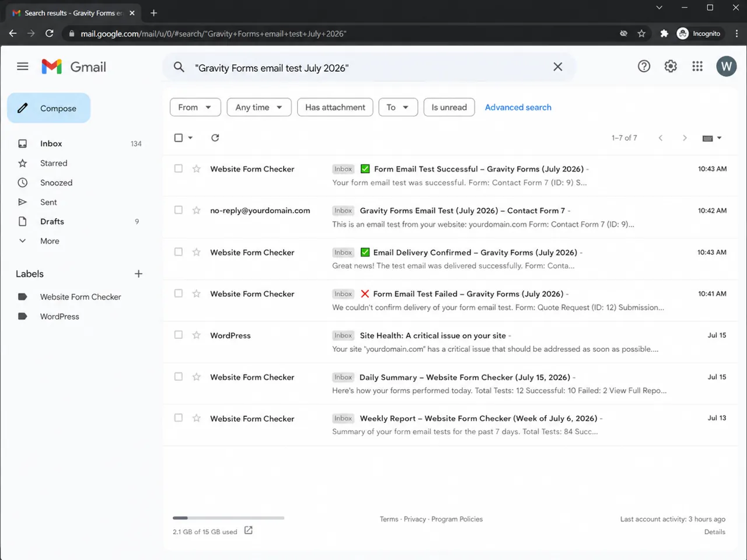The image size is (747, 560).
Task: Star the Daily Summary email
Action: tap(197, 377)
